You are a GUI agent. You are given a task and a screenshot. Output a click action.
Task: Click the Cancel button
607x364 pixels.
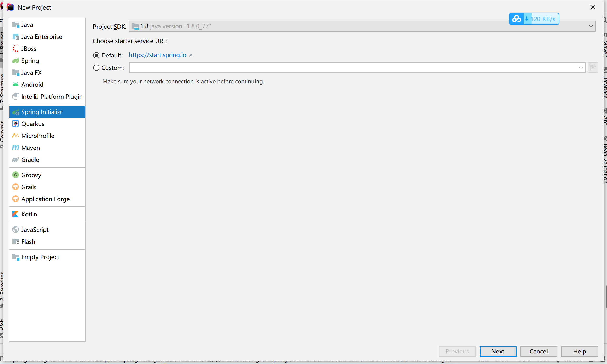pos(538,351)
